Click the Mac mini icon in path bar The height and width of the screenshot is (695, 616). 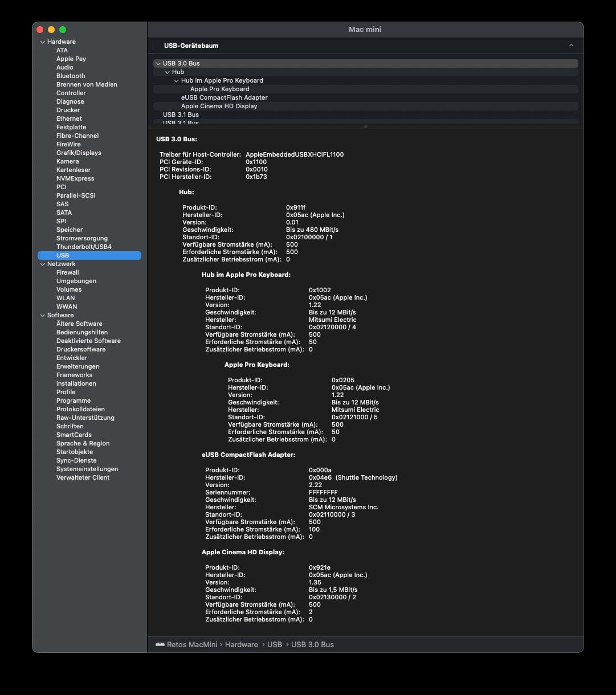[x=160, y=644]
